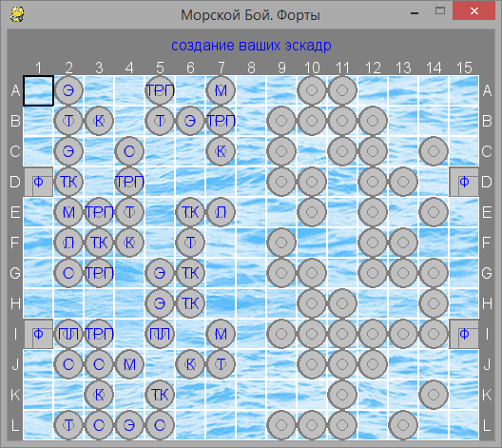Click the ТРП piece at A5
The image size is (502, 448).
tap(160, 90)
